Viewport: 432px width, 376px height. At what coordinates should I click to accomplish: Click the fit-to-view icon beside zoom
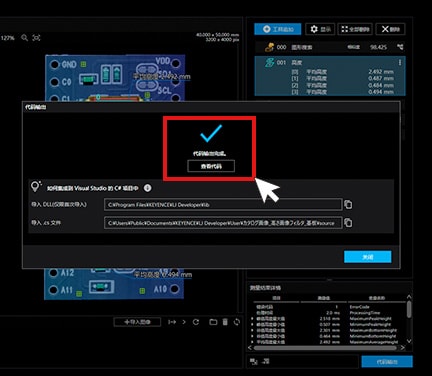click(36, 38)
